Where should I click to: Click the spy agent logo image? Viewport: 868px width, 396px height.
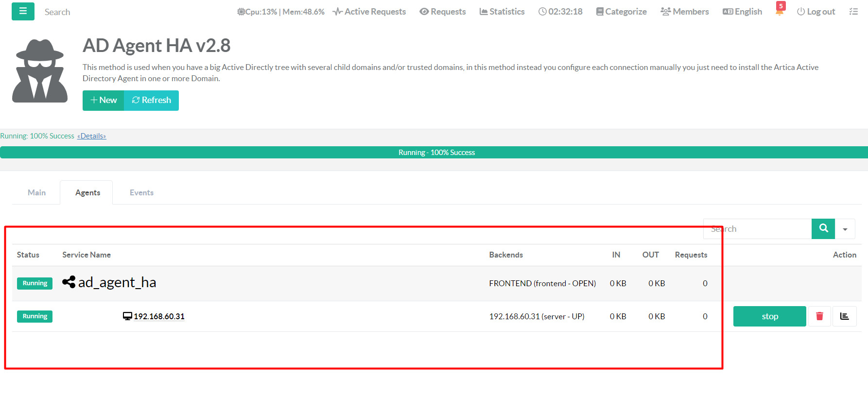[40, 71]
